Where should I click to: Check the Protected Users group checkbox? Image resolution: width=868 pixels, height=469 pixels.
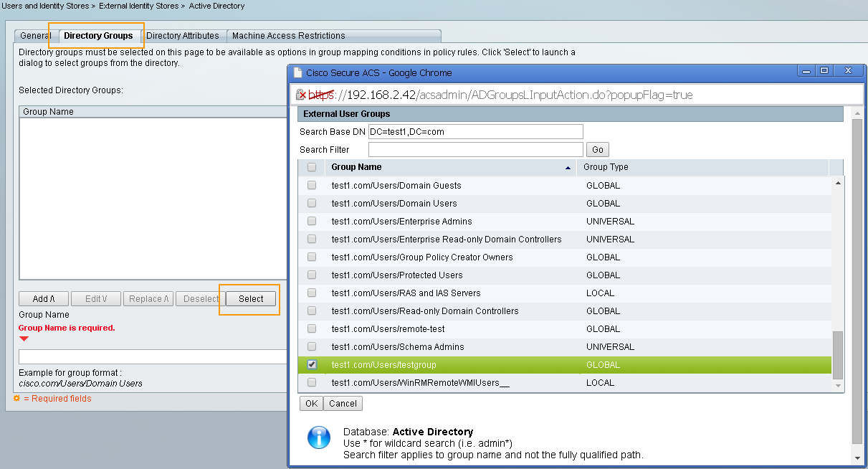pos(312,275)
